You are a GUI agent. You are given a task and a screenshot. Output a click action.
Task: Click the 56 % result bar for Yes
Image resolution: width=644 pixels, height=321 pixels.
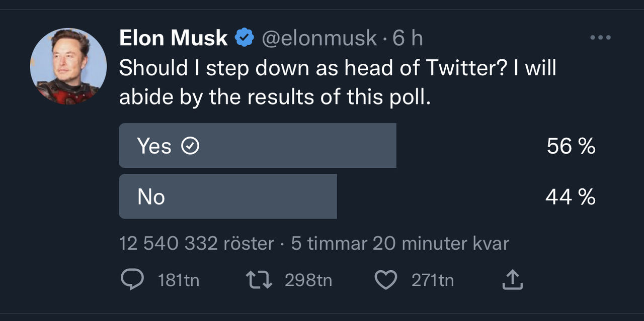571,146
